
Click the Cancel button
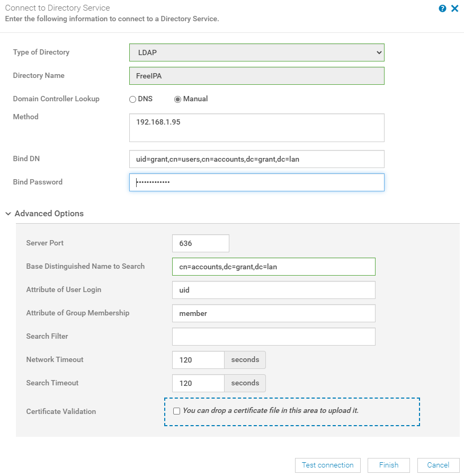point(438,465)
